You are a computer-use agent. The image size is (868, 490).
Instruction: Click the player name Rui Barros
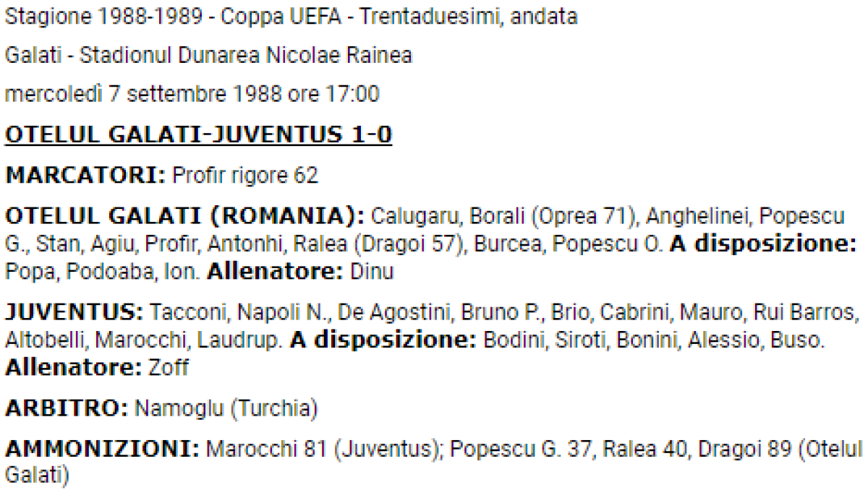pos(806,314)
